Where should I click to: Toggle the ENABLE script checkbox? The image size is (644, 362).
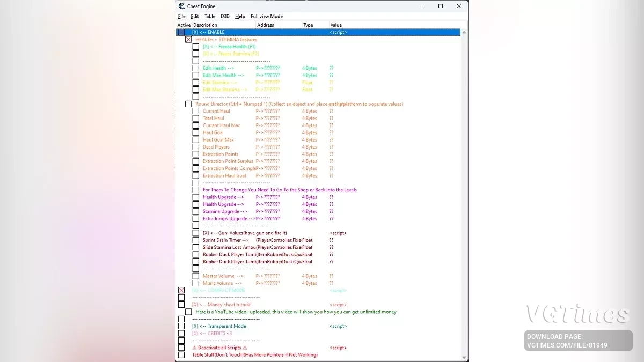[x=181, y=32]
